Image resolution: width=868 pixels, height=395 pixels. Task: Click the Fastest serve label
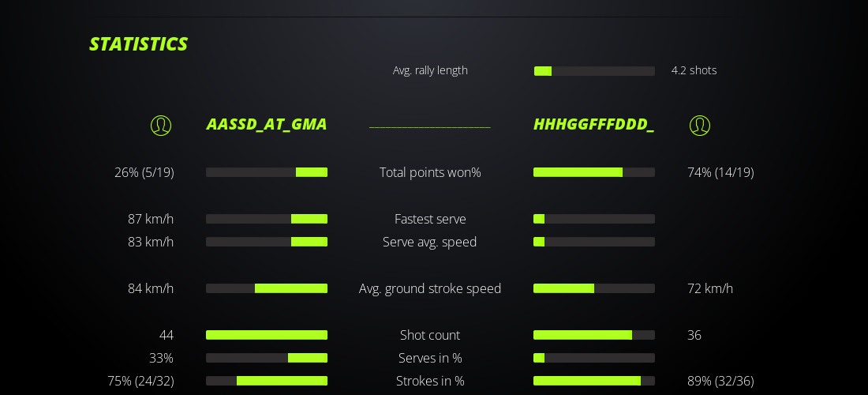(x=430, y=219)
